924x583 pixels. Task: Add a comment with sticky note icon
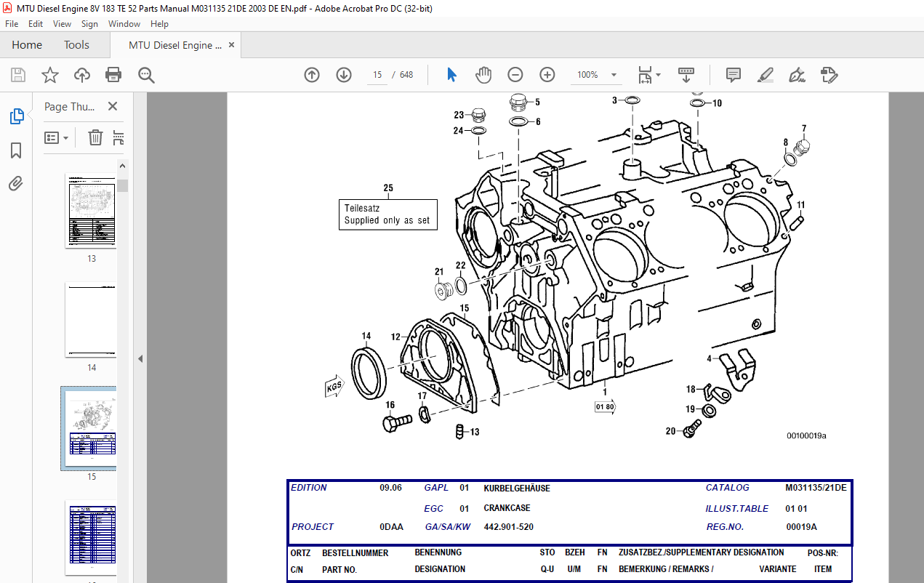click(x=733, y=75)
